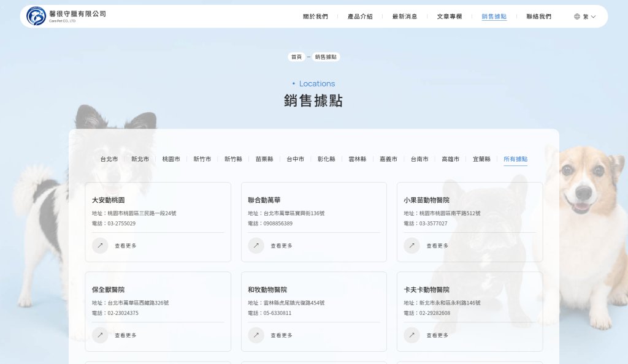Viewport: 628px width, 364px height.
Task: Select the 宜蘭縣 location tab
Action: click(481, 159)
